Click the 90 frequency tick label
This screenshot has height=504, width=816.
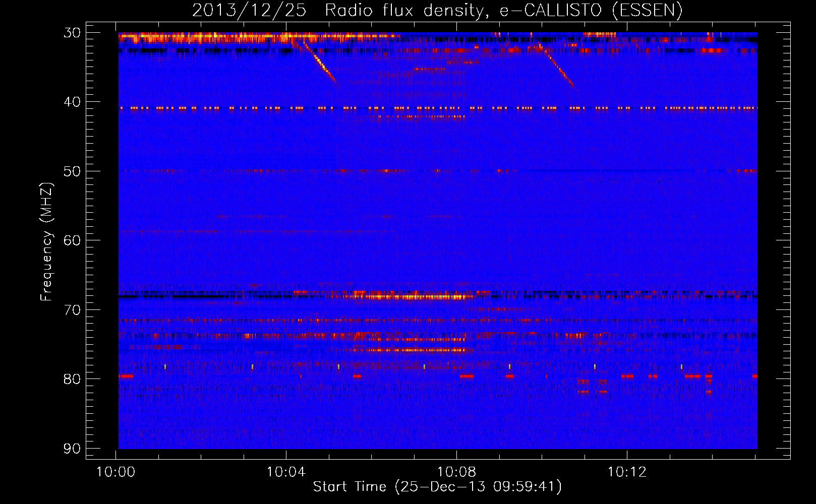pos(72,448)
